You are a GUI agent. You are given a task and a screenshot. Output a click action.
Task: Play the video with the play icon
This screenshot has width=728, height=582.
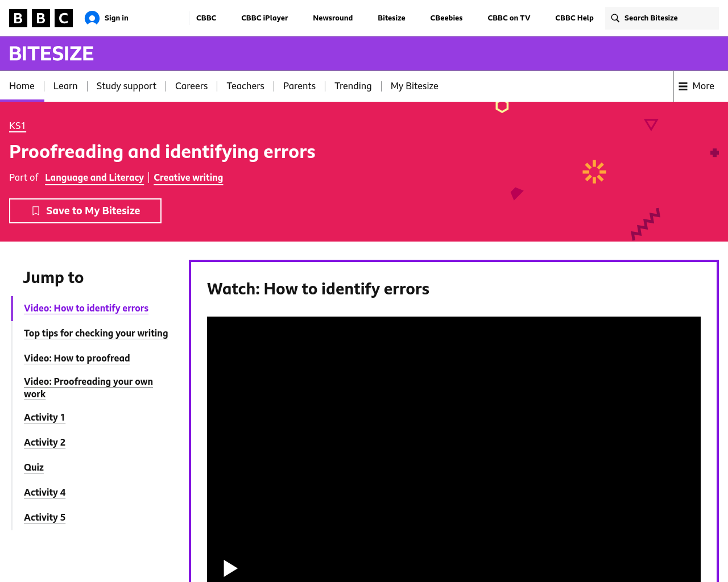pos(230,568)
